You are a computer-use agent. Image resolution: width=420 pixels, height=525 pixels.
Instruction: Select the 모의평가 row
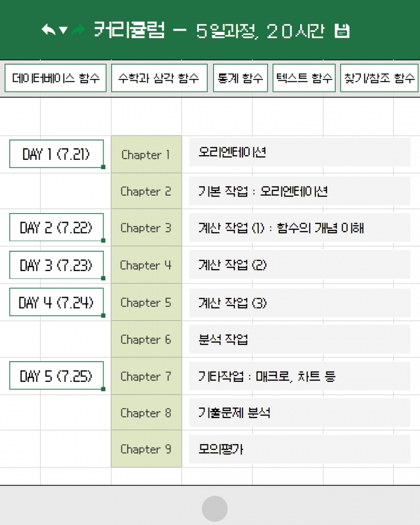(x=300, y=449)
